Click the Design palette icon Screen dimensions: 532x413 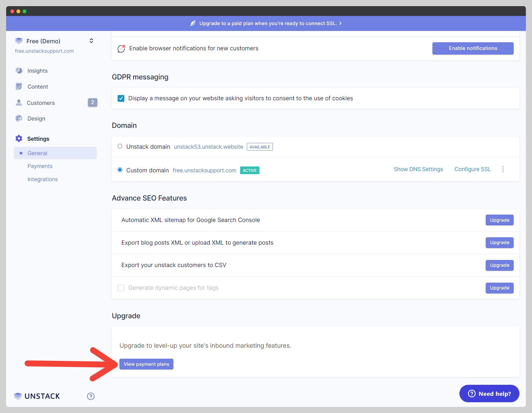(19, 118)
